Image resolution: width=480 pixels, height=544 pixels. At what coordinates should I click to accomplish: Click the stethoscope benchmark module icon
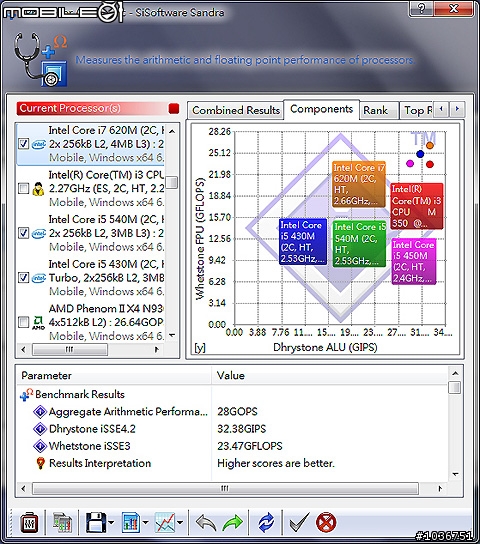(x=41, y=59)
